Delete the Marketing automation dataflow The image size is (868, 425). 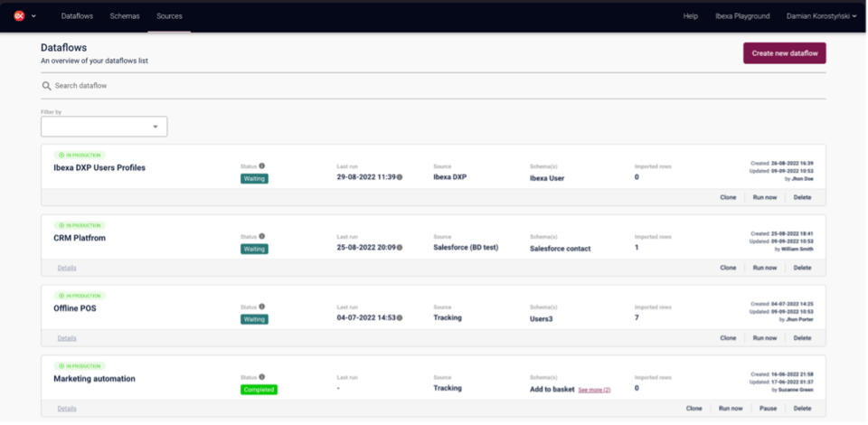click(802, 409)
